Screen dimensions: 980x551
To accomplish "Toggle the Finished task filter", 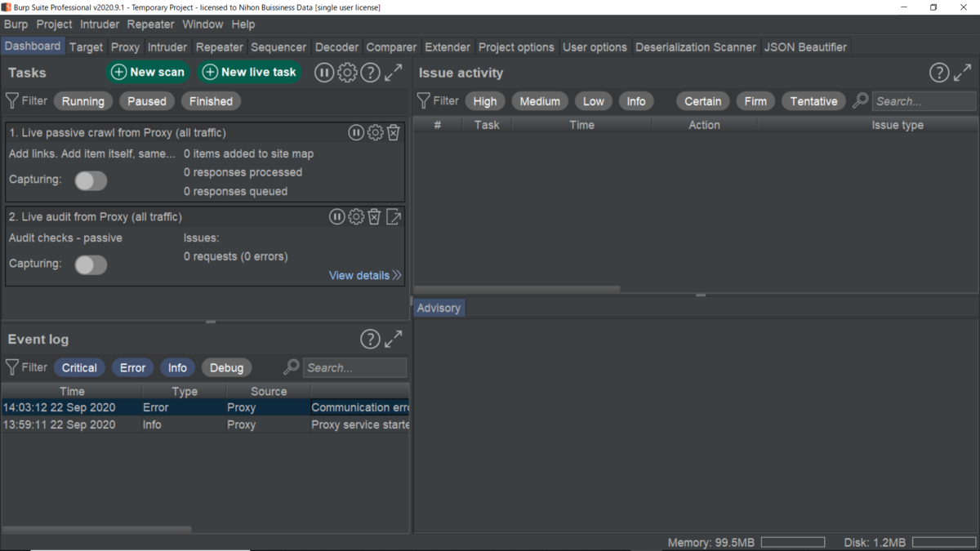I will pos(211,101).
